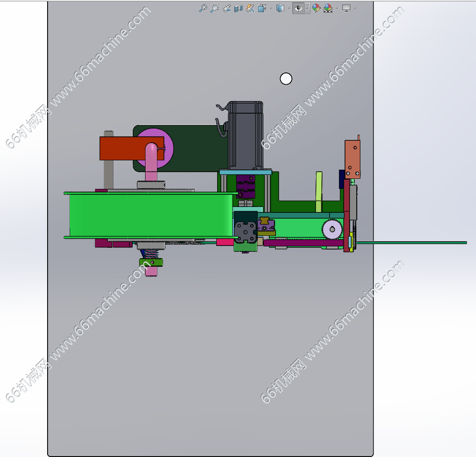Select the Zoom to Area tool
The height and width of the screenshot is (457, 476).
coord(215,8)
